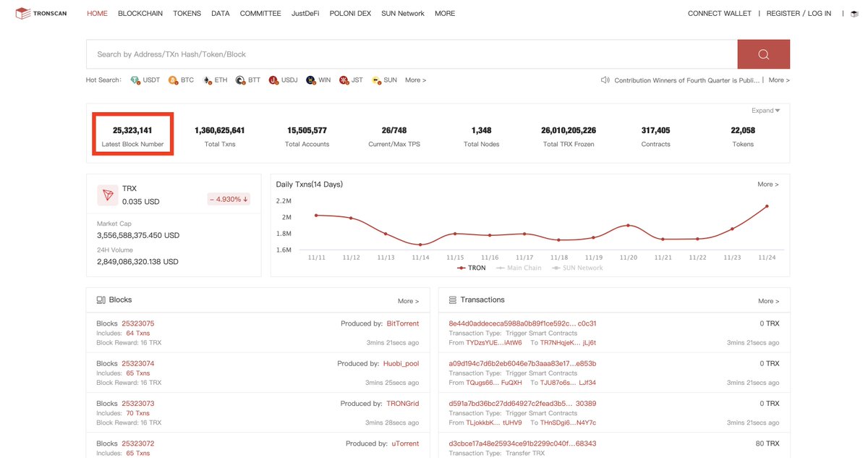868x458 pixels.
Task: Click Total Txns value 1,360,625,641
Action: click(220, 130)
